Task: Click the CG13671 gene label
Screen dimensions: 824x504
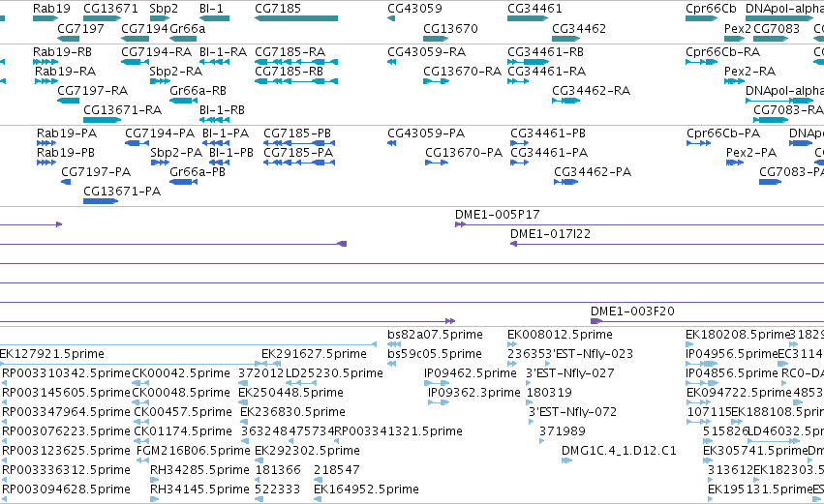Action: [x=111, y=9]
